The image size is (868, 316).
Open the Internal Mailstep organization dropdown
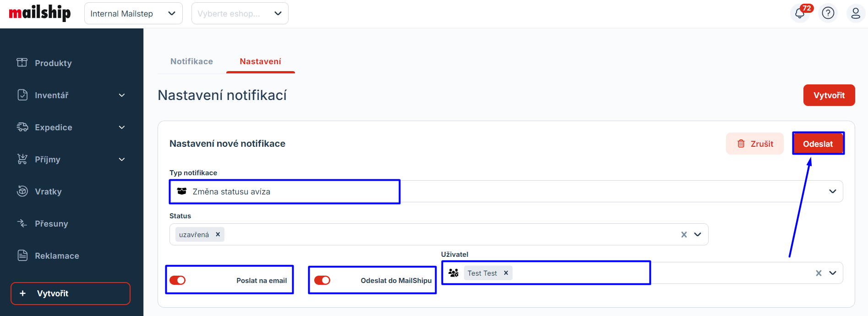[133, 13]
